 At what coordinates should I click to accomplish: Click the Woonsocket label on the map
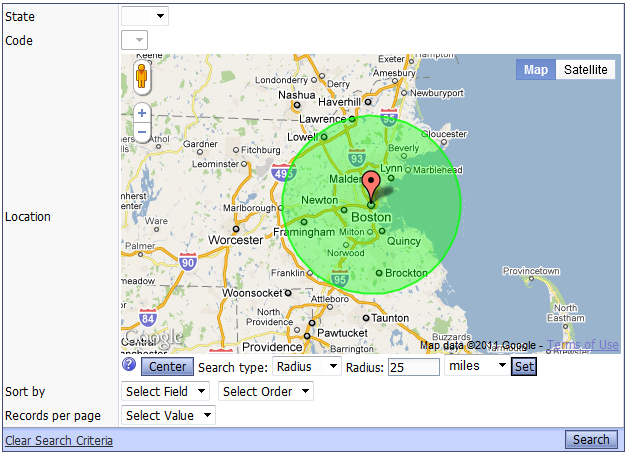[x=253, y=293]
